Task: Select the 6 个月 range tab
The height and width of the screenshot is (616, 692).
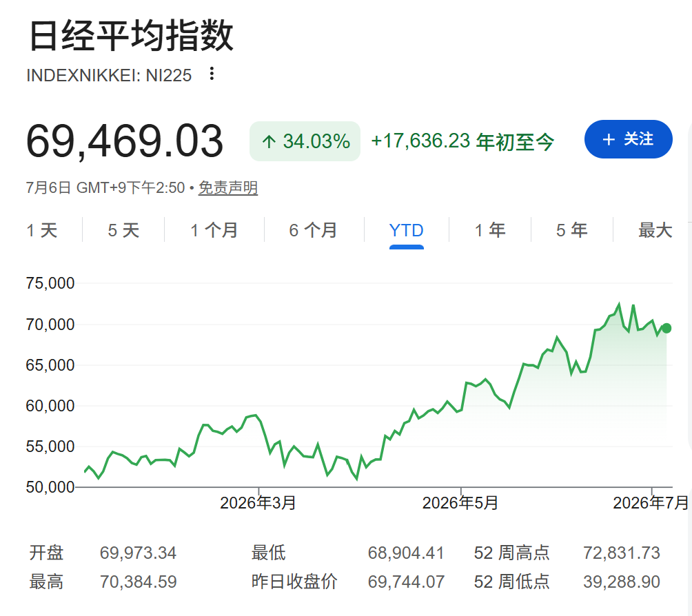Action: pos(314,230)
